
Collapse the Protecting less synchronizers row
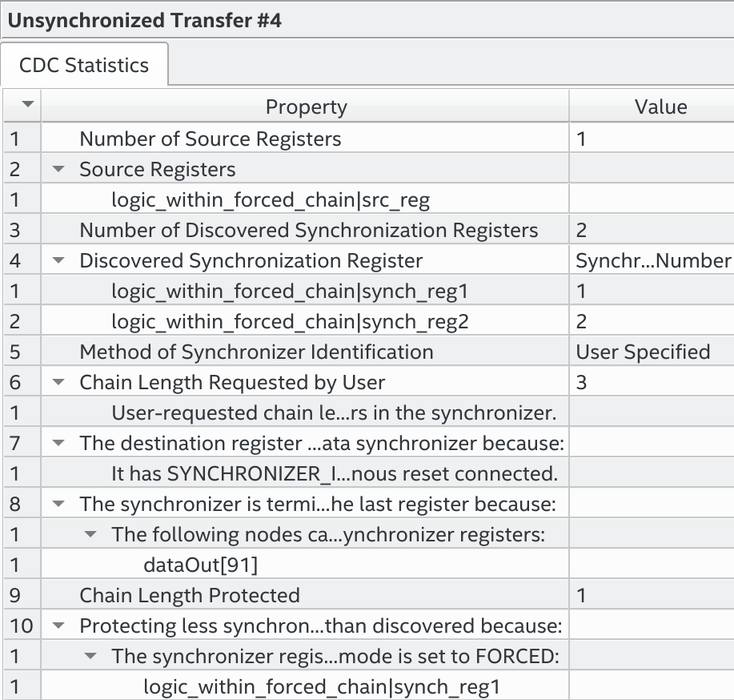pyautogui.click(x=59, y=626)
